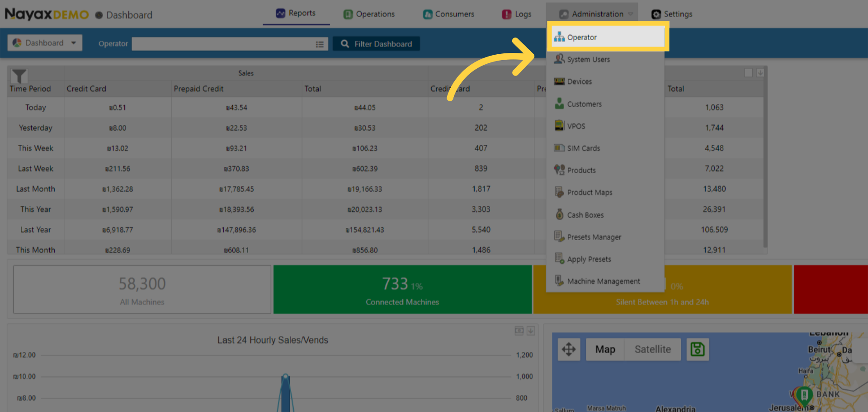Viewport: 868px width, 412px height.
Task: Open the Logs tab
Action: coord(517,14)
